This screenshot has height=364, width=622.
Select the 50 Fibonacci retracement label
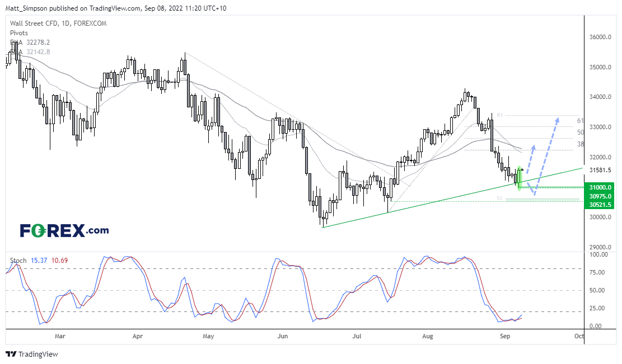(x=581, y=133)
